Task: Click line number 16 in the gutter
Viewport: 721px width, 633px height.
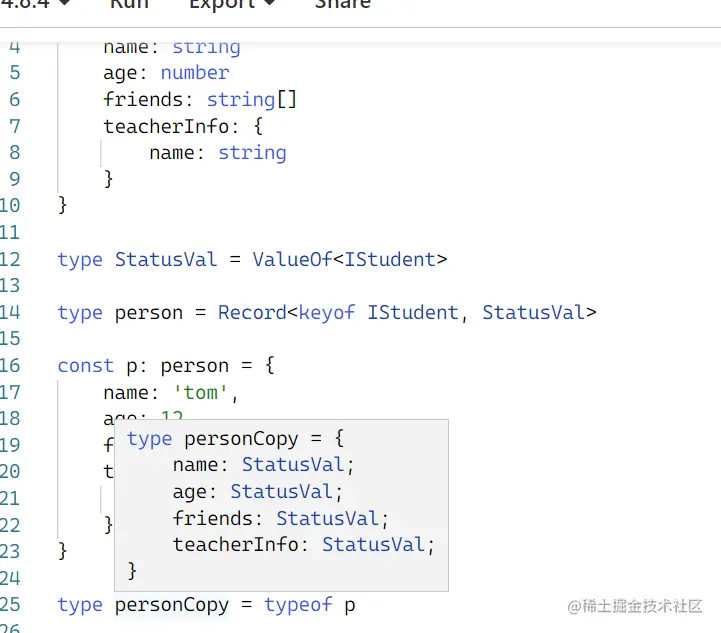Action: (x=10, y=365)
